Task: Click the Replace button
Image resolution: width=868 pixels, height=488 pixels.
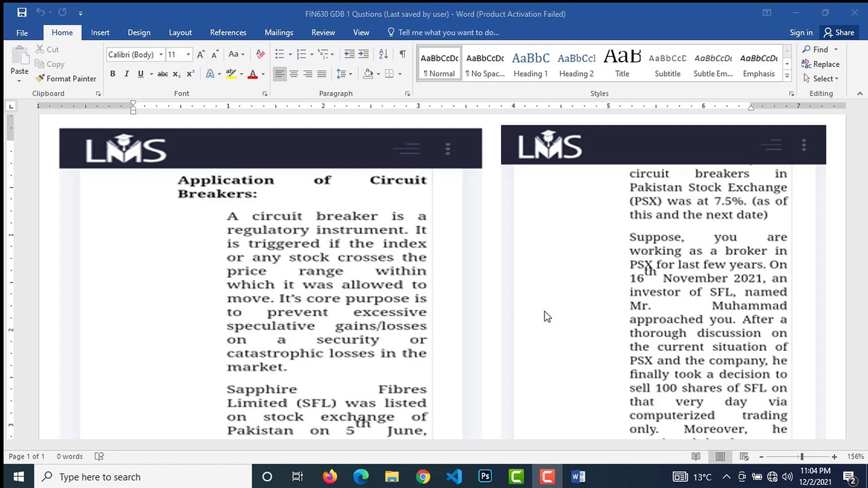Action: click(x=821, y=64)
